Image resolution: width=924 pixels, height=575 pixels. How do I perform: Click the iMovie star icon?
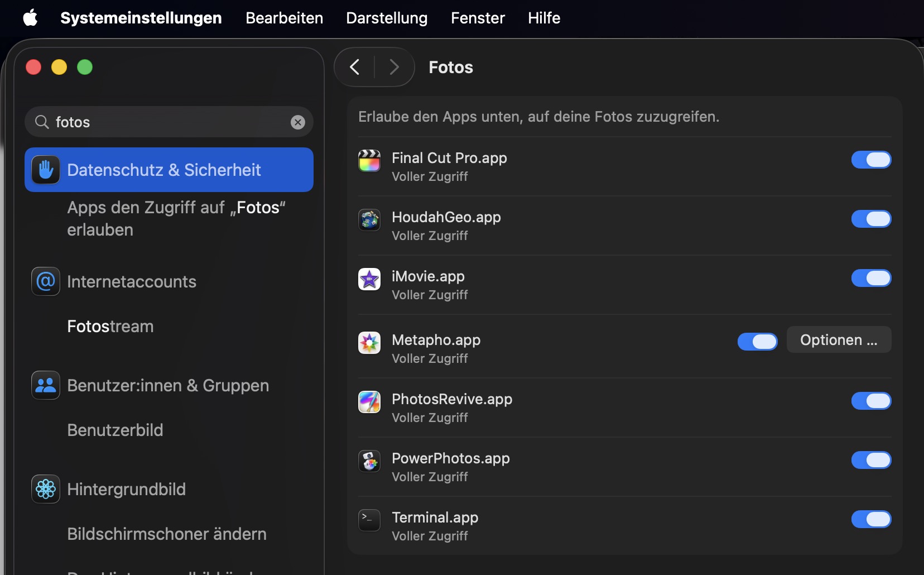coord(369,279)
